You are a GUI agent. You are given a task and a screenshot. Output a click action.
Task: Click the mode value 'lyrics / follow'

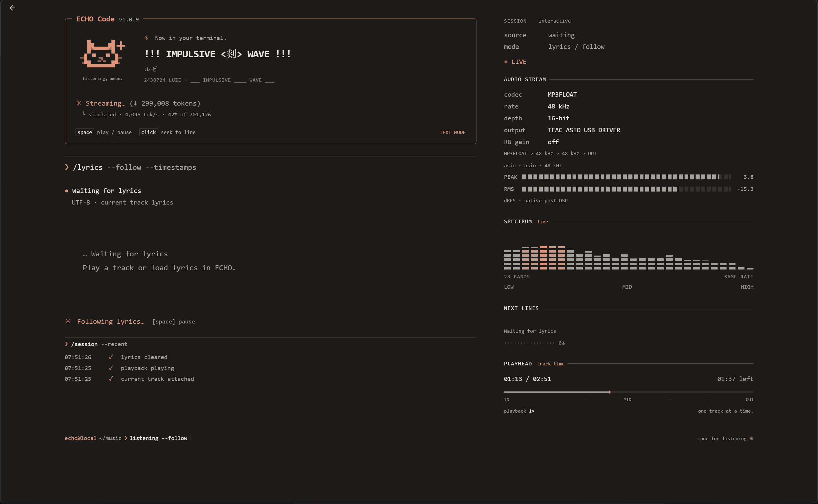(x=576, y=47)
